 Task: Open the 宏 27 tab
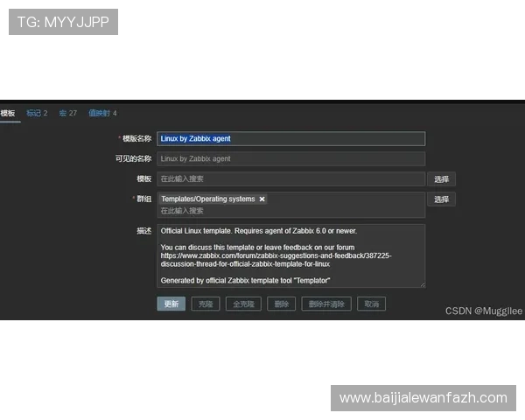point(68,113)
